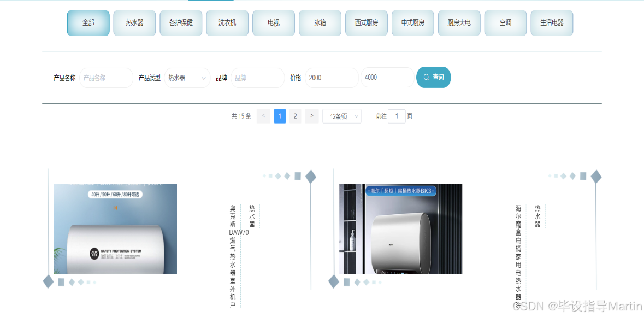Open the 12条/页 page size dropdown
The width and height of the screenshot is (644, 317).
(x=342, y=116)
